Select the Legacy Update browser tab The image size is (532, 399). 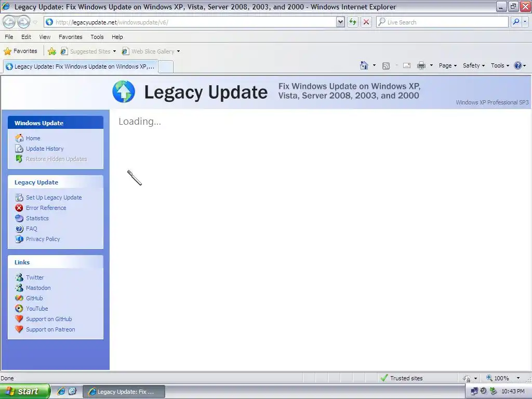click(81, 66)
